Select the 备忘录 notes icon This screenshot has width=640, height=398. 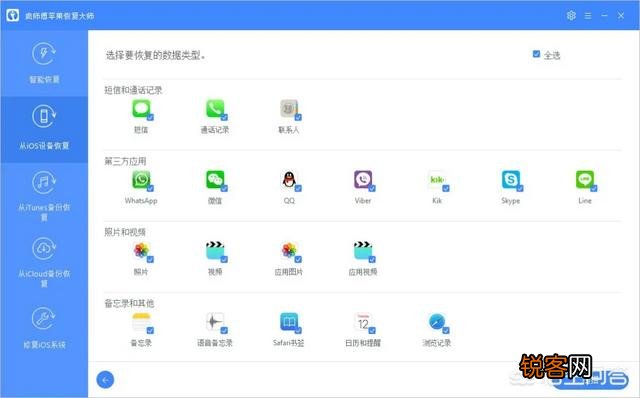[x=141, y=322]
